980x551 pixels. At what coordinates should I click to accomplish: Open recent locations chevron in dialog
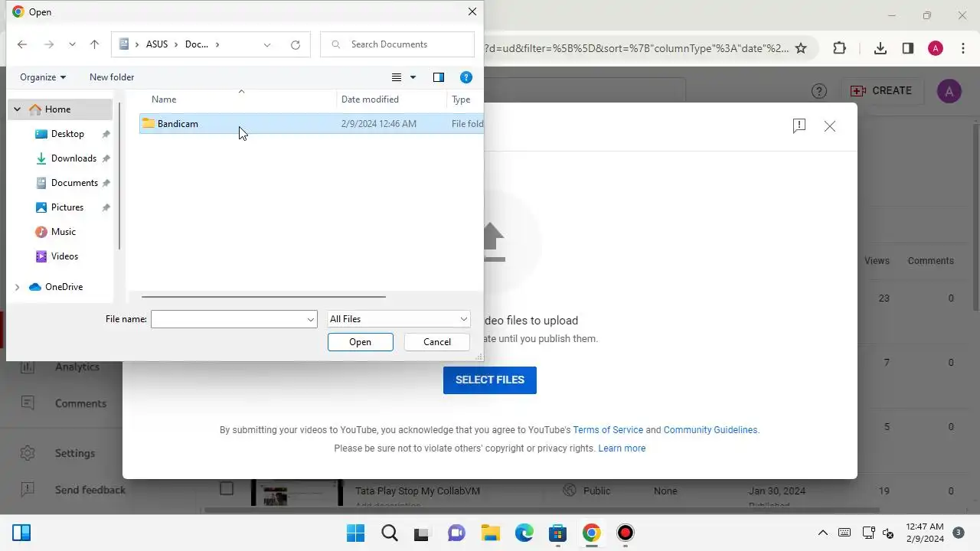point(72,44)
